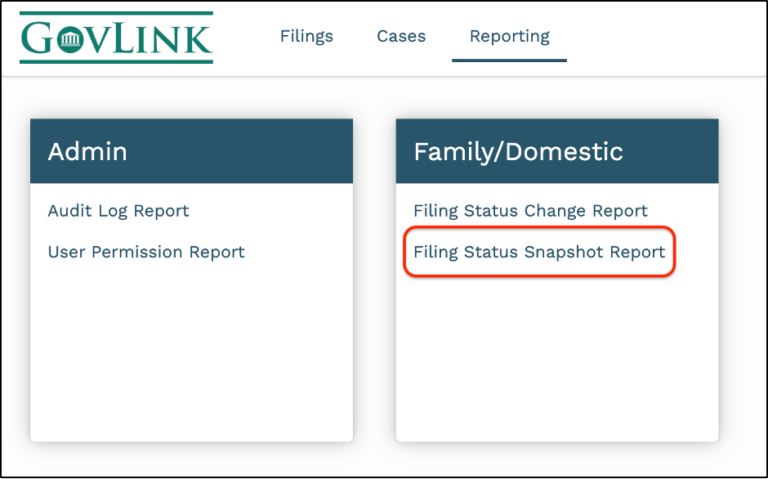Open the User Permission Report
This screenshot has width=768, height=479.
click(146, 252)
